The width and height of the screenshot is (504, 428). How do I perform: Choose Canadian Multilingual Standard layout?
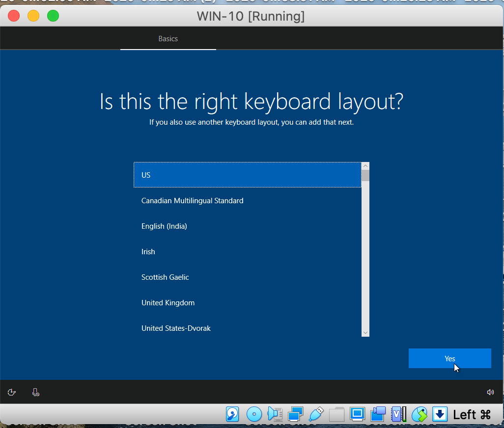click(248, 201)
